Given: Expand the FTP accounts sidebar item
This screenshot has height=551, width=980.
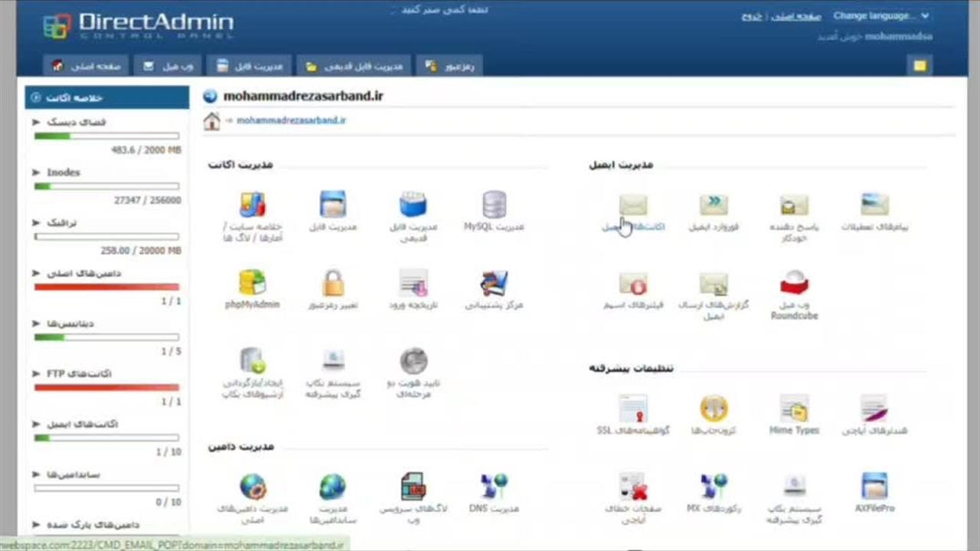Looking at the screenshot, I should (x=37, y=374).
